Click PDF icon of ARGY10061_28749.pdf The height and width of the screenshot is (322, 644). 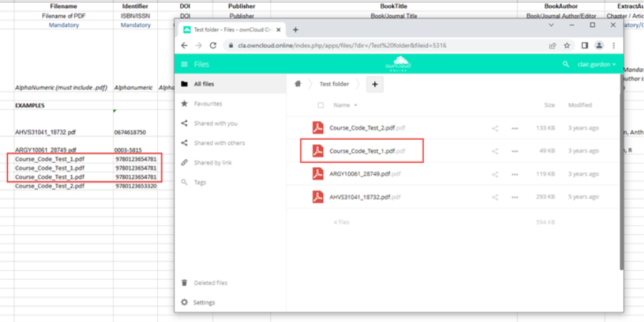pos(318,174)
